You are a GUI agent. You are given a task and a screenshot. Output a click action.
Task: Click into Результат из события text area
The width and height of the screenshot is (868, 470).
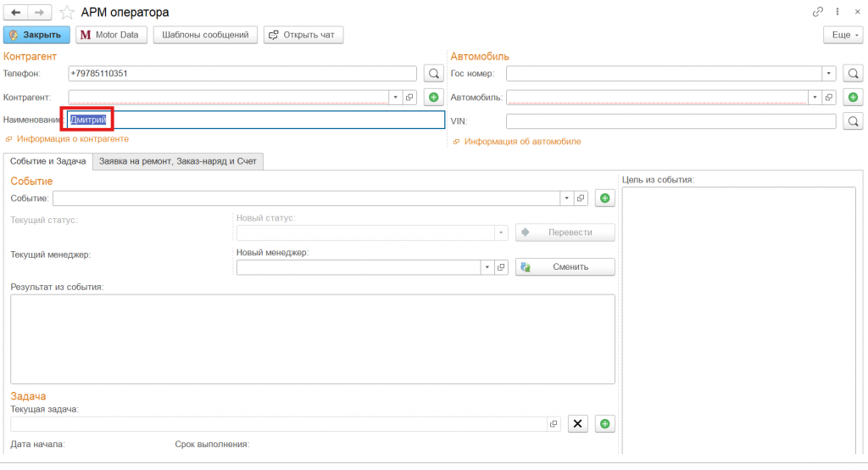coord(312,339)
